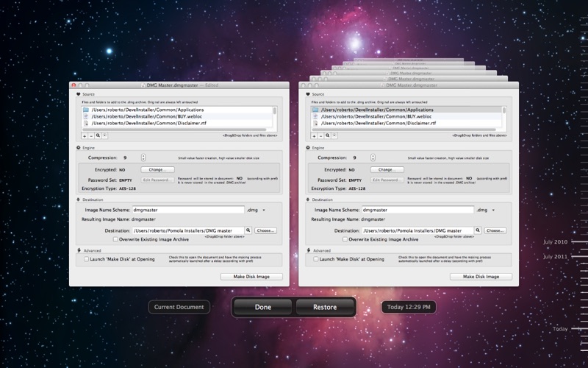Click the Today 12:29 PM version label
588x368 pixels.
pos(409,307)
